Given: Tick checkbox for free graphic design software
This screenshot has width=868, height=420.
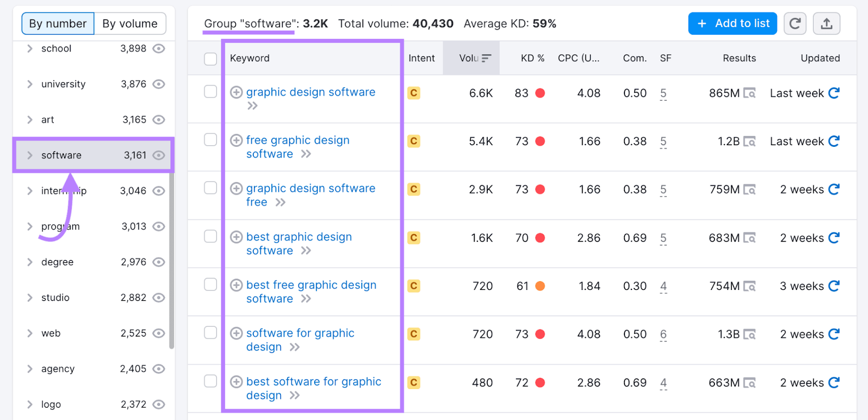Looking at the screenshot, I should [x=210, y=140].
